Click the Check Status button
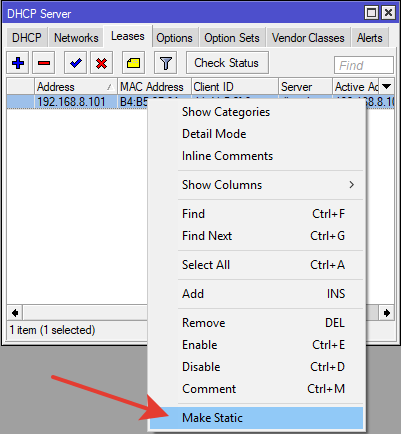This screenshot has width=401, height=434. 227,63
